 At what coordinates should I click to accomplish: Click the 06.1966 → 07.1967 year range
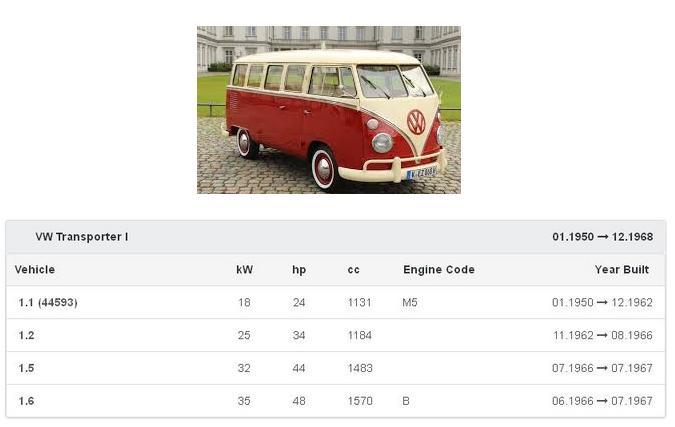pos(602,401)
